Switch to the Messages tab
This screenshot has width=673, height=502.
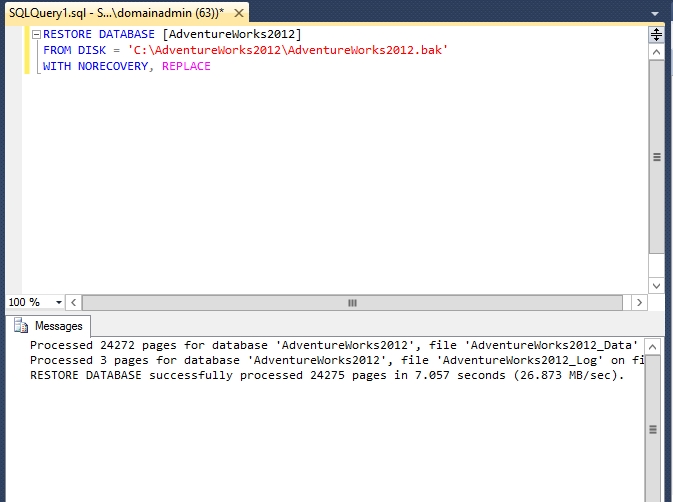point(48,326)
